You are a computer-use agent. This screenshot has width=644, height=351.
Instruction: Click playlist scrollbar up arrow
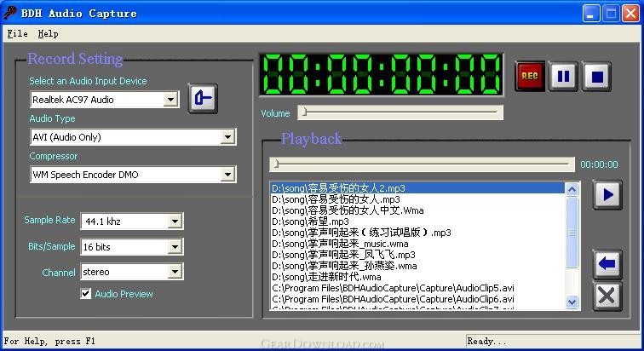pyautogui.click(x=572, y=189)
